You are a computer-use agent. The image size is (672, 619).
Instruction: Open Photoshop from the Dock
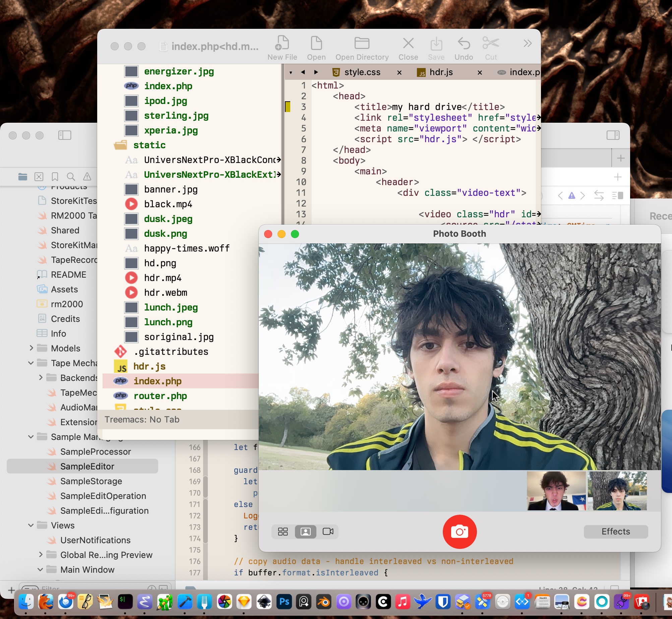pyautogui.click(x=284, y=602)
